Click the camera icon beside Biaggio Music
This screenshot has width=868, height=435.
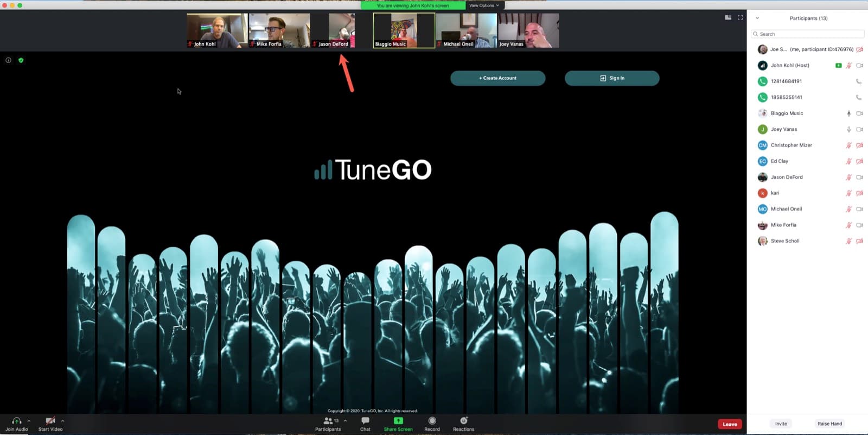(x=859, y=114)
